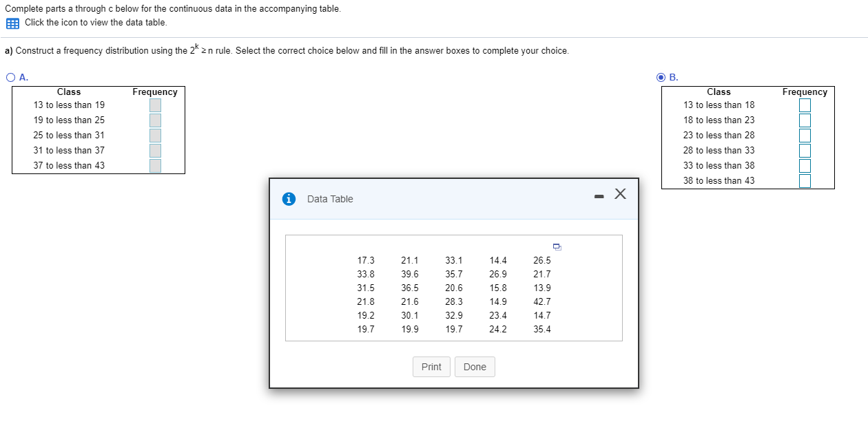Viewport: 868px width, 426px height.
Task: Click the data table icon to view data
Action: click(12, 23)
